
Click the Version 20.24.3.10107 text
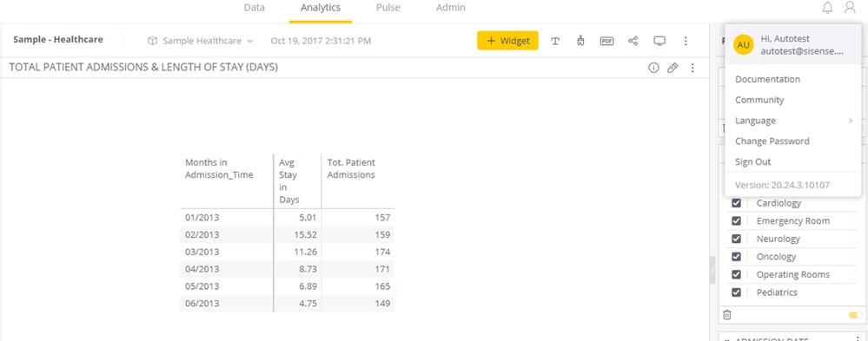(782, 185)
